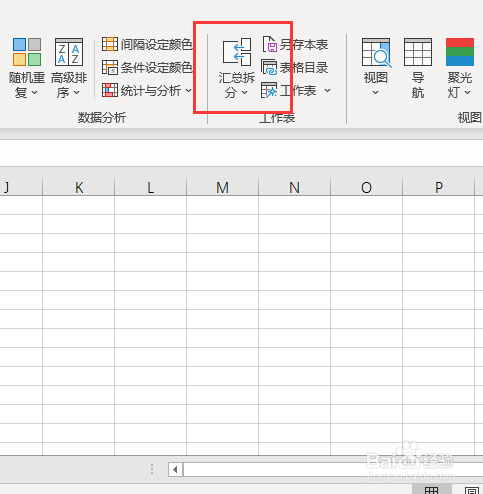Click 另存本表 to save the sheet
The height and width of the screenshot is (494, 483).
[x=295, y=45]
